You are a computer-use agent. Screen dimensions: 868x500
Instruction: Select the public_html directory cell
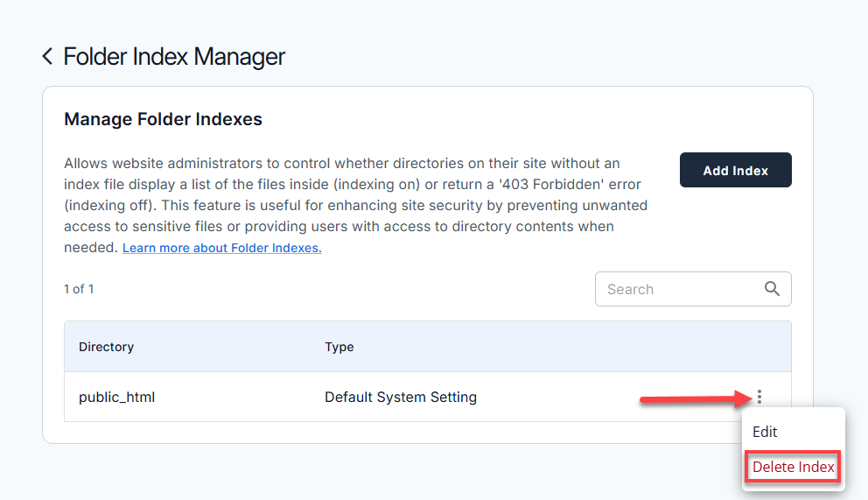(x=116, y=397)
